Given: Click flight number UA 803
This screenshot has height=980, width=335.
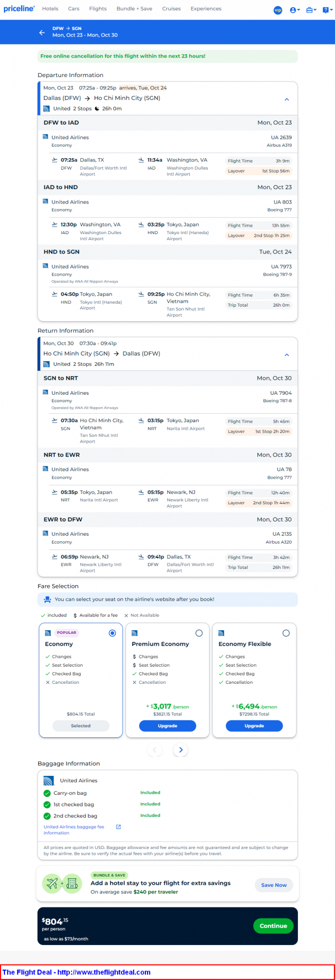Looking at the screenshot, I should 282,202.
